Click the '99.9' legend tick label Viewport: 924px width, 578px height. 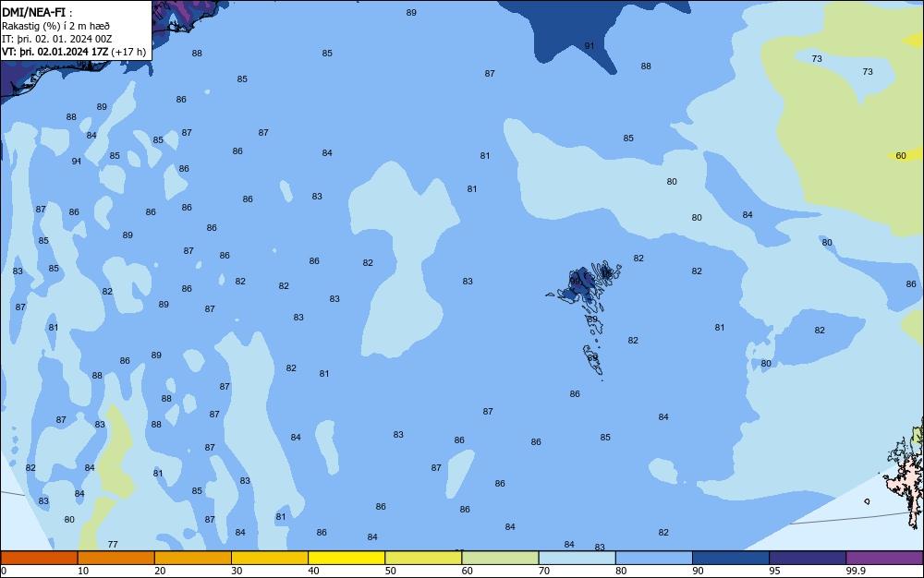856,571
